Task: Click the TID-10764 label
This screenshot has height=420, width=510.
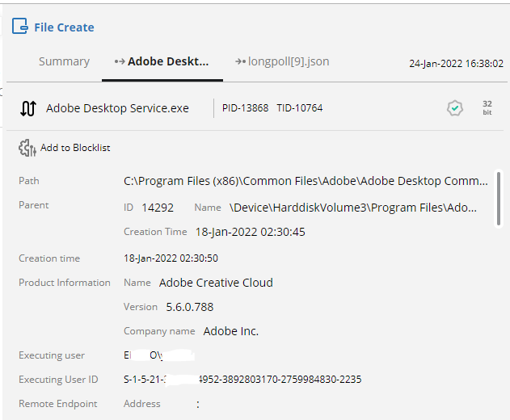Action: click(x=299, y=108)
